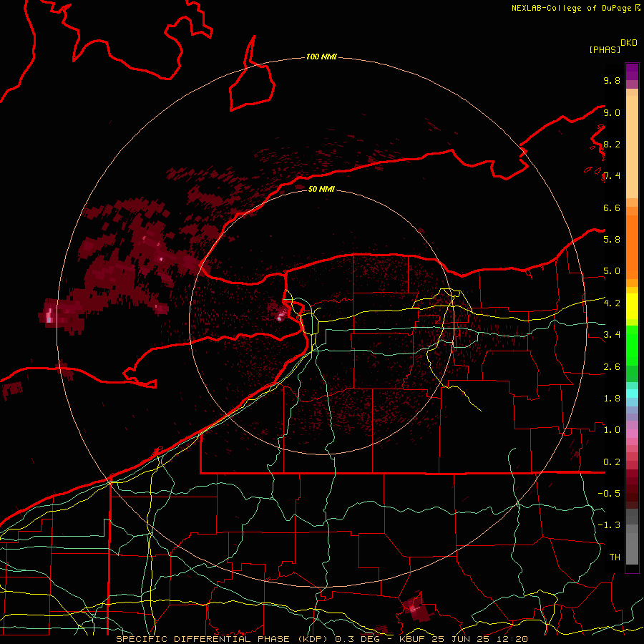Pick the yellow band of the color bar
The height and width of the screenshot is (644, 644).
coord(632,306)
